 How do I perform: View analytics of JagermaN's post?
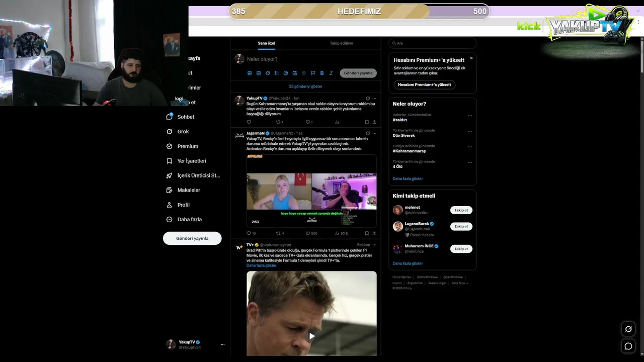coord(342,233)
